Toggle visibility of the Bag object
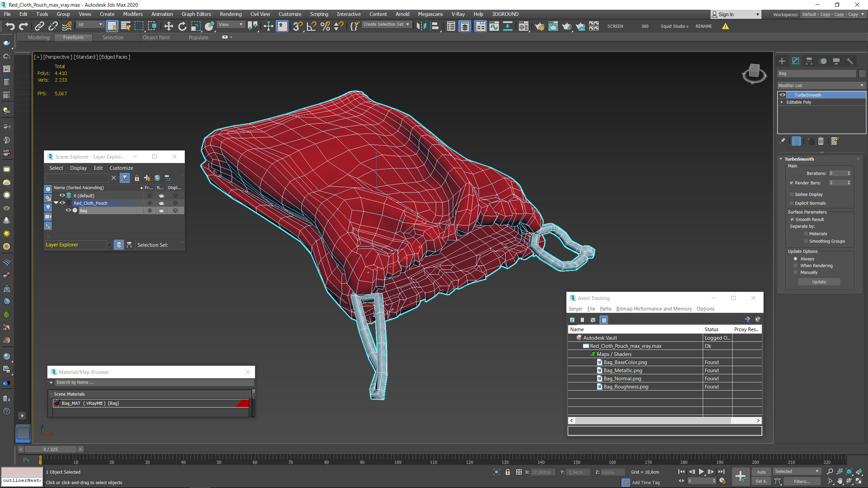This screenshot has width=868, height=488. pos(69,211)
